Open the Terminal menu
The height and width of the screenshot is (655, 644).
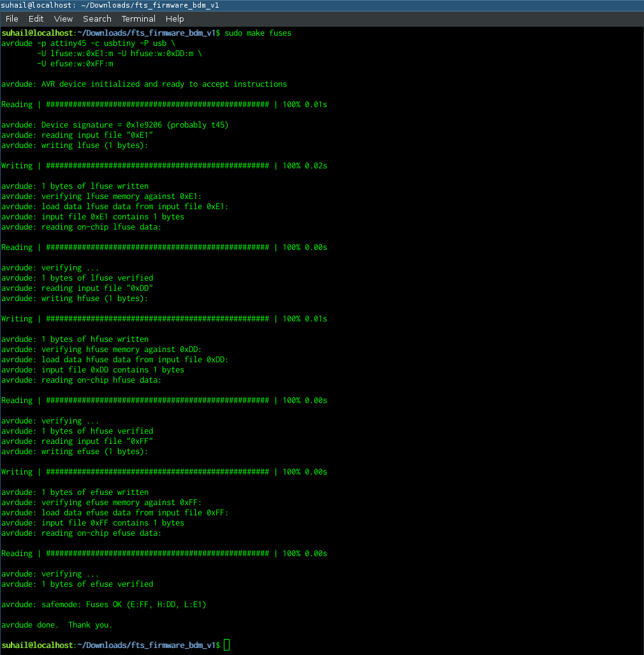[138, 18]
